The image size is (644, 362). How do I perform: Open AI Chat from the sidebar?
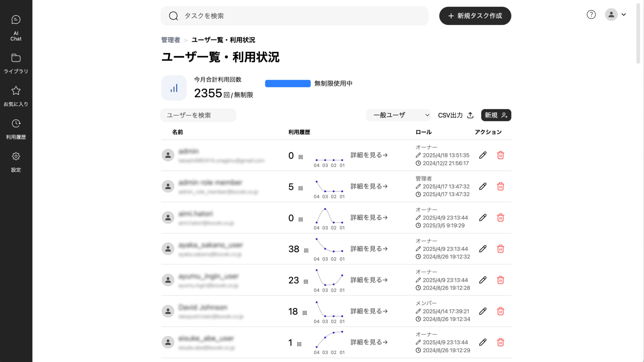16,28
